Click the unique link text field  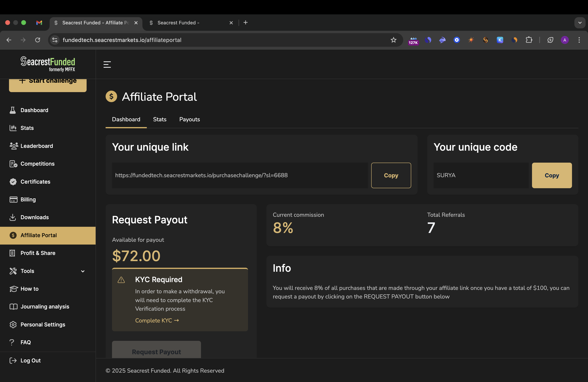click(240, 175)
